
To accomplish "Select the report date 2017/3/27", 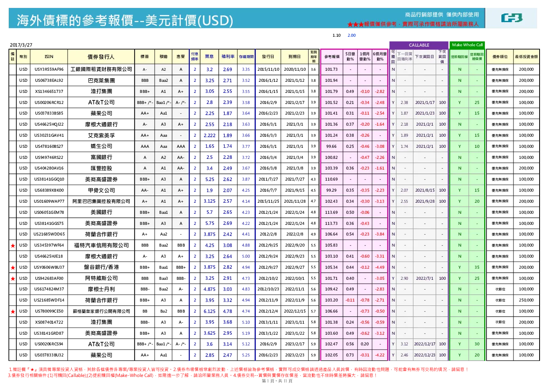I will coord(21,45).
